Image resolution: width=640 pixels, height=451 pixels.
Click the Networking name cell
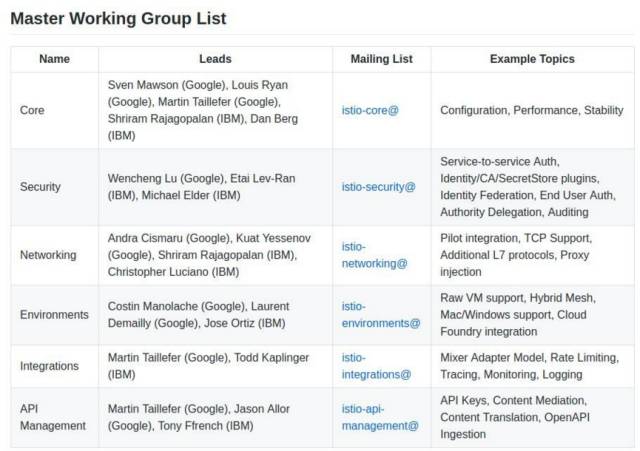pyautogui.click(x=48, y=255)
